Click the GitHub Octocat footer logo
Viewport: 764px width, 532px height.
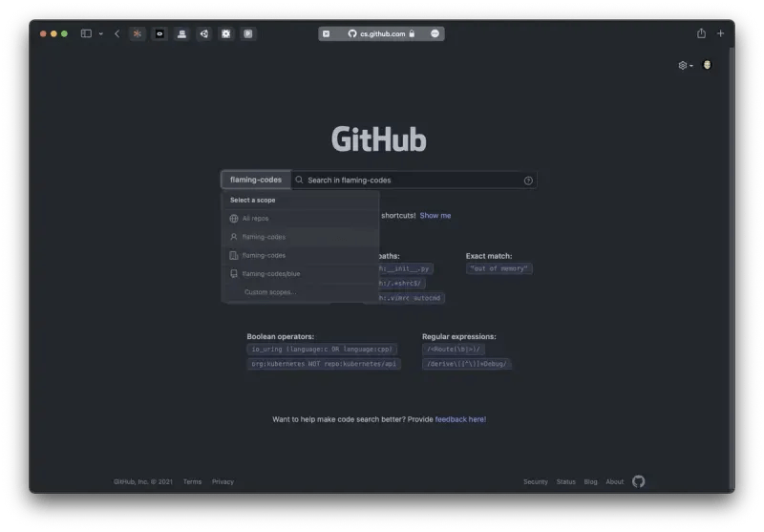click(x=638, y=481)
